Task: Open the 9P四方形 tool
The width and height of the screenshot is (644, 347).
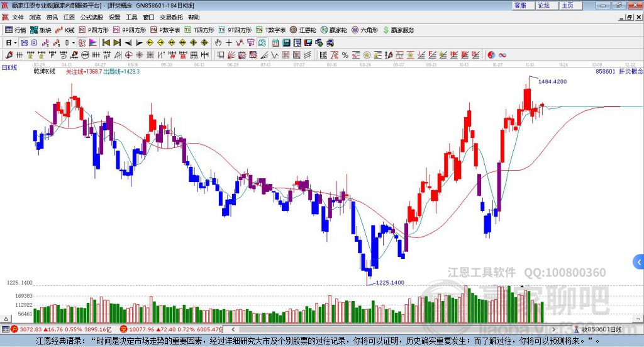Action: click(130, 30)
